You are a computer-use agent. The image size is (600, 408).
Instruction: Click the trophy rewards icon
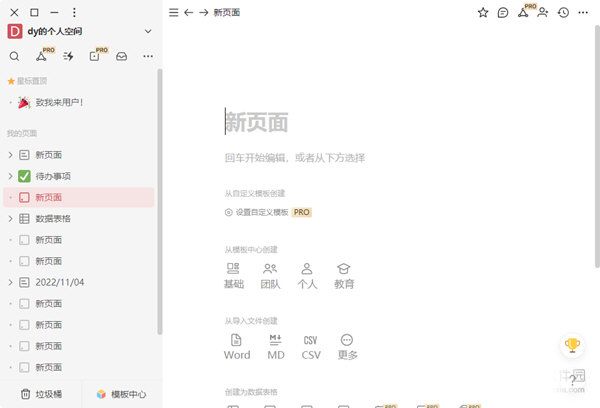572,345
